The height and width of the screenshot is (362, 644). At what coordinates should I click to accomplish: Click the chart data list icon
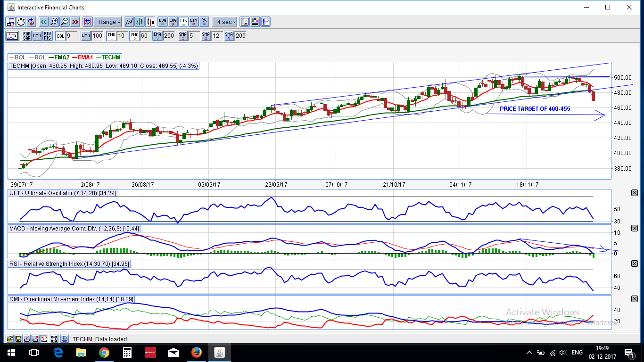coord(265,22)
